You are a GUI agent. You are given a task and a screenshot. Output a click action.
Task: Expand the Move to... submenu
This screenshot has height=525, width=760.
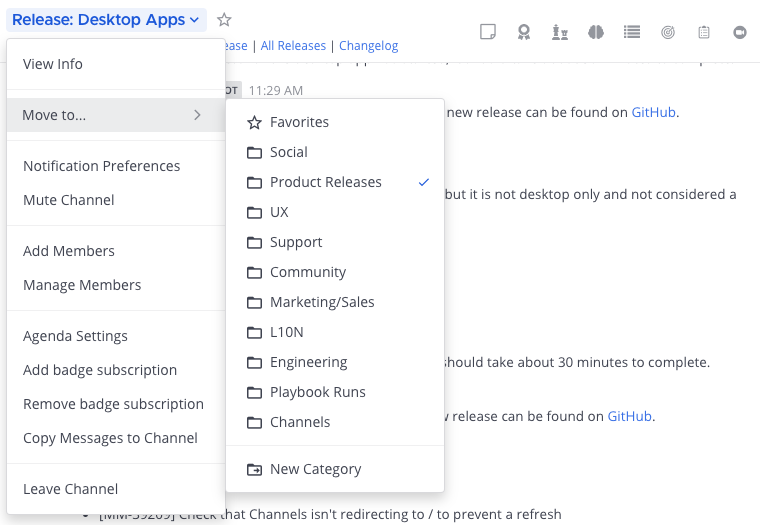pyautogui.click(x=115, y=115)
